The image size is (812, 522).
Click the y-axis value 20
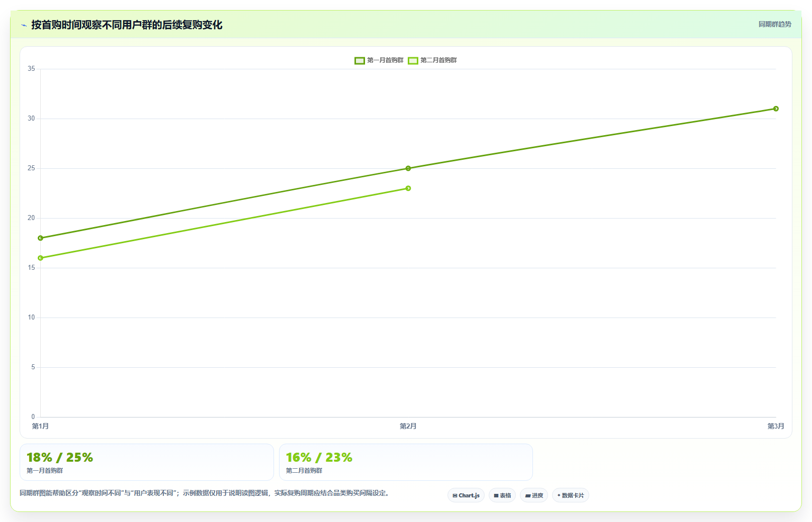coord(31,218)
